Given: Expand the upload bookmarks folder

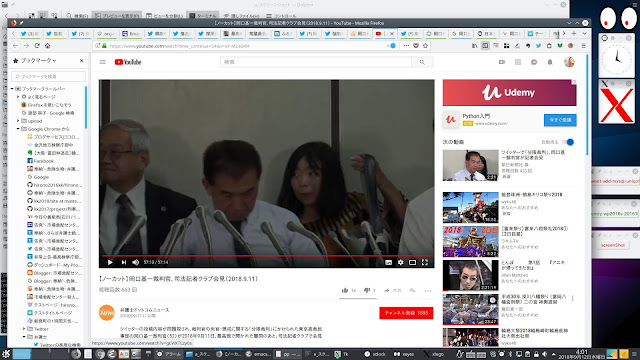Looking at the screenshot, I should [x=18, y=121].
